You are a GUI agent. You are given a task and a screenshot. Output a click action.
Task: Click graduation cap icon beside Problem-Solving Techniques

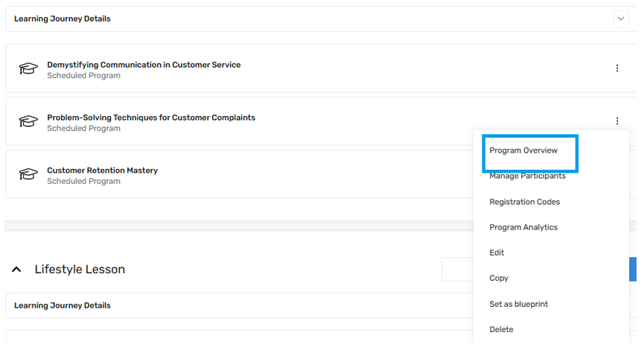pos(28,121)
